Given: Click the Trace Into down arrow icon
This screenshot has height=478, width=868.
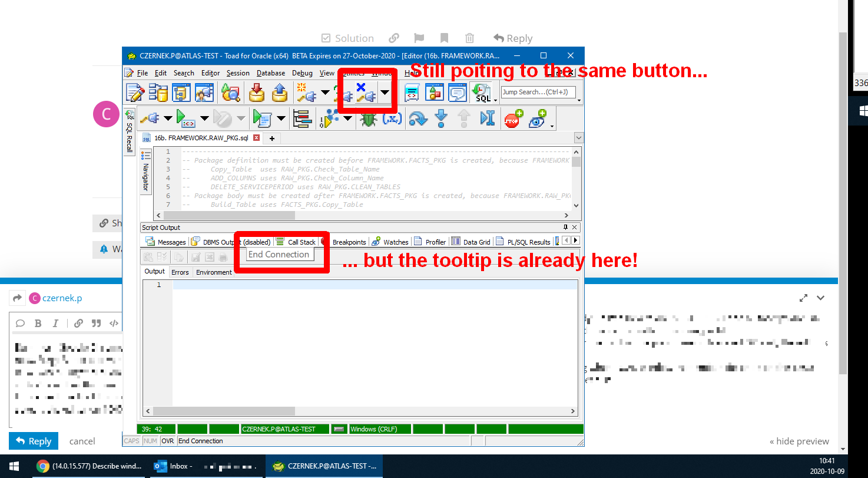Looking at the screenshot, I should click(x=441, y=118).
